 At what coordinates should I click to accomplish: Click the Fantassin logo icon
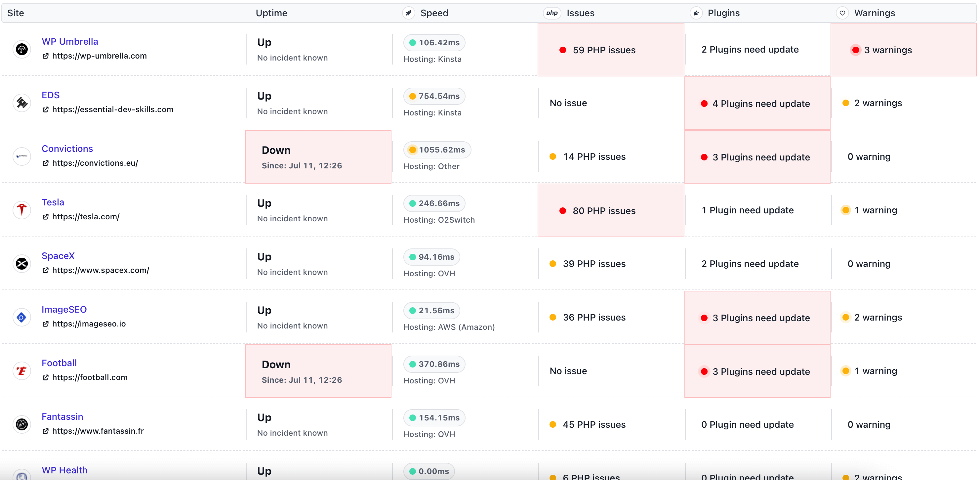coord(22,424)
